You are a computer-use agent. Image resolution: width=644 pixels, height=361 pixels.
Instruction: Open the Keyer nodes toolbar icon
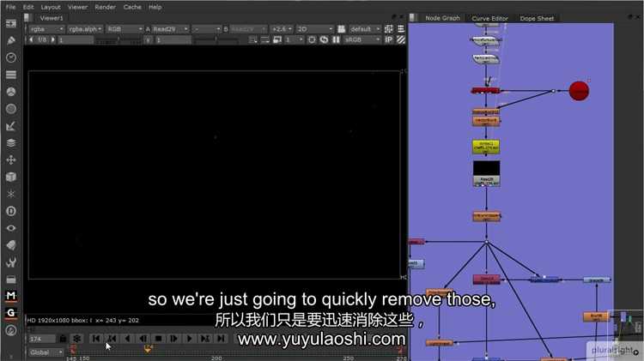11,126
